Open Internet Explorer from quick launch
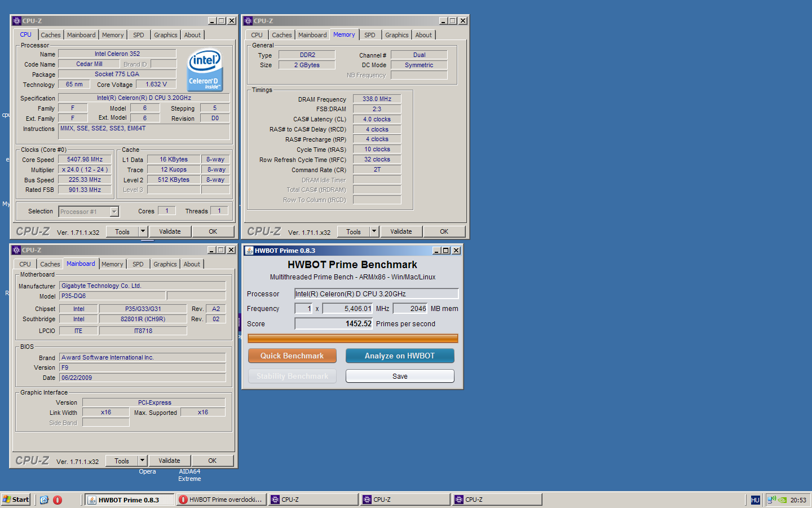Image resolution: width=812 pixels, height=508 pixels. coord(44,500)
